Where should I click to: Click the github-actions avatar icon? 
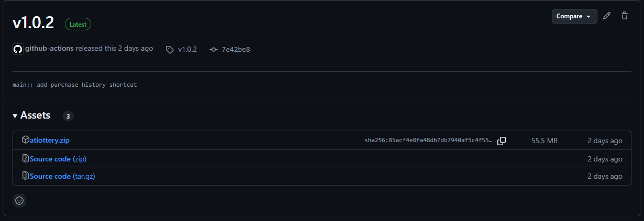[18, 49]
